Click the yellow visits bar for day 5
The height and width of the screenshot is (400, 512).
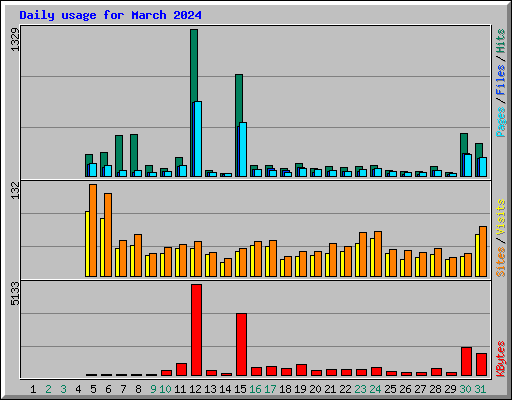(x=87, y=244)
